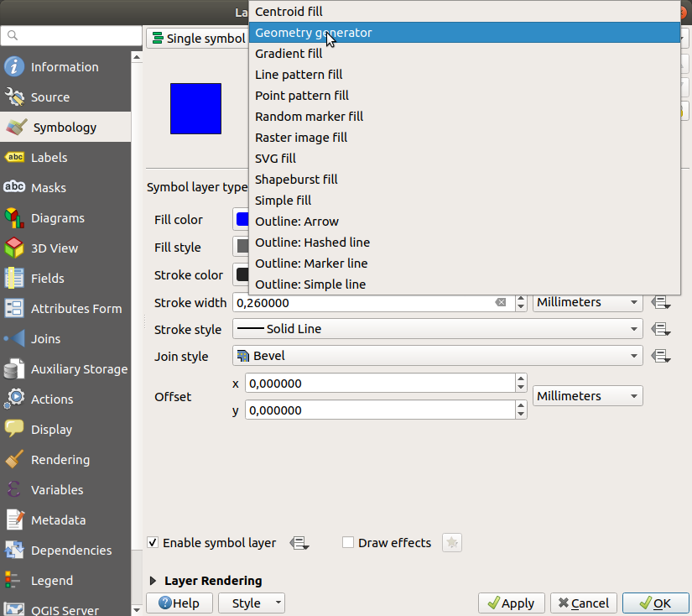692x616 pixels.
Task: Click the Cancel button
Action: click(x=584, y=603)
